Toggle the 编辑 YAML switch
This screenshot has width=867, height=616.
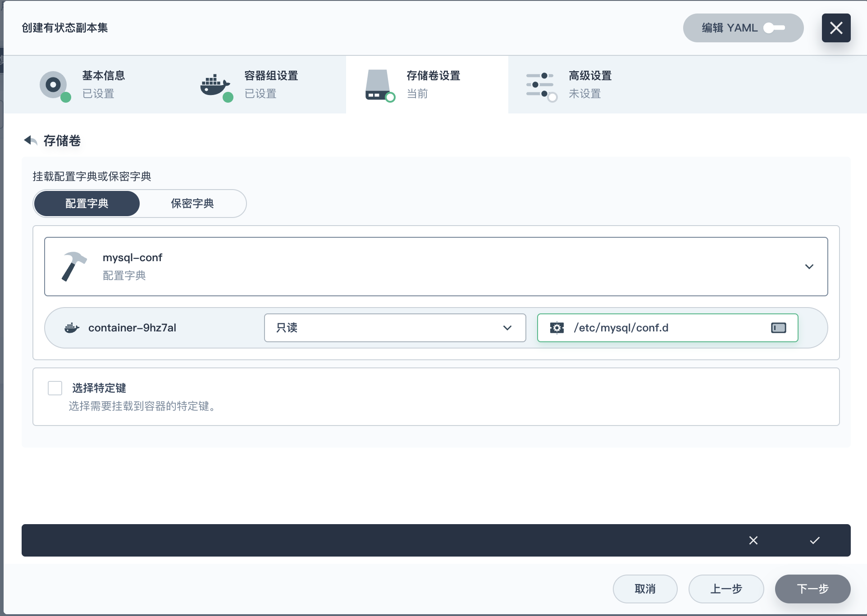pos(774,28)
